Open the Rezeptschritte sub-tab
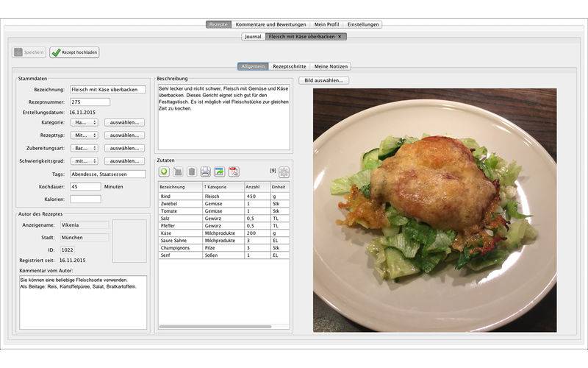This screenshot has height=368, width=588. click(x=290, y=66)
